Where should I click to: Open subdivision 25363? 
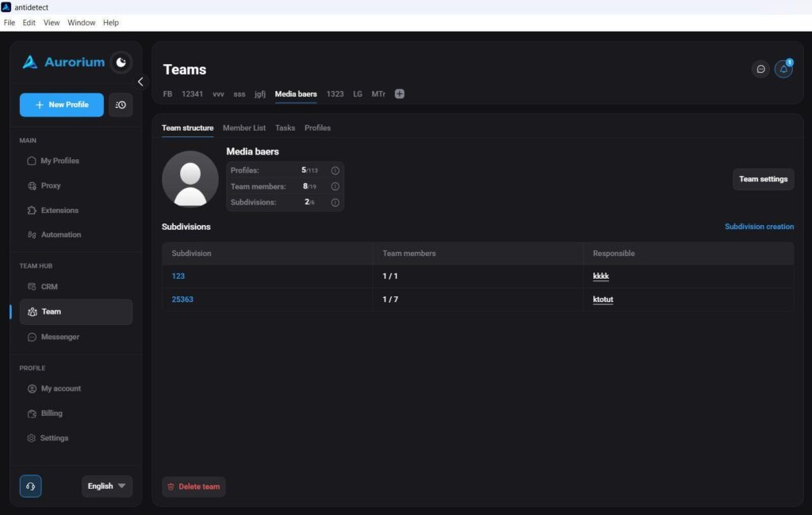click(x=182, y=299)
